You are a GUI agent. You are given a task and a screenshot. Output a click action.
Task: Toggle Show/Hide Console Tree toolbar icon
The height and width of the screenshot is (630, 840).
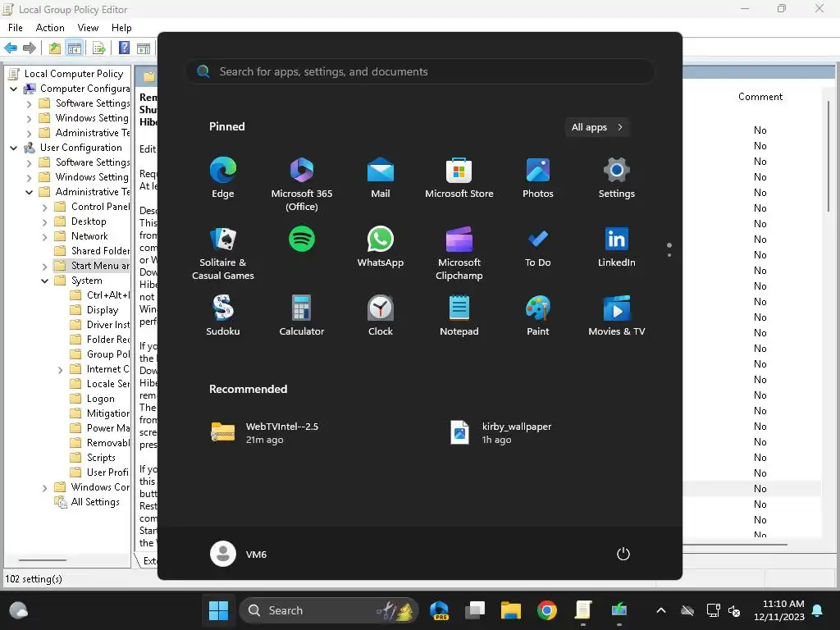[x=75, y=48]
